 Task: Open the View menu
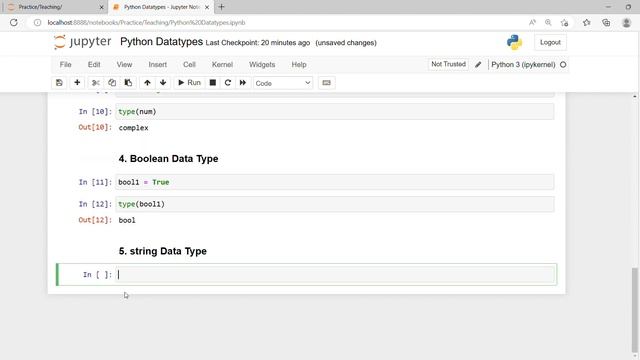point(124,64)
